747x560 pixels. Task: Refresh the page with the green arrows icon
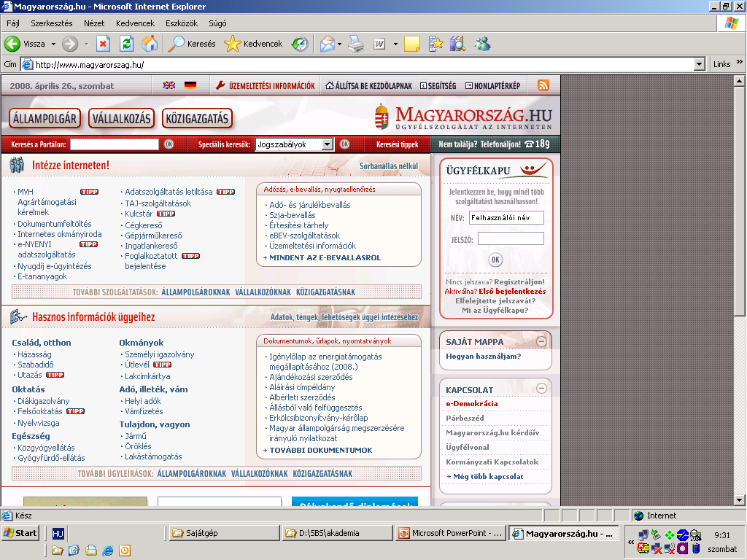coord(126,44)
